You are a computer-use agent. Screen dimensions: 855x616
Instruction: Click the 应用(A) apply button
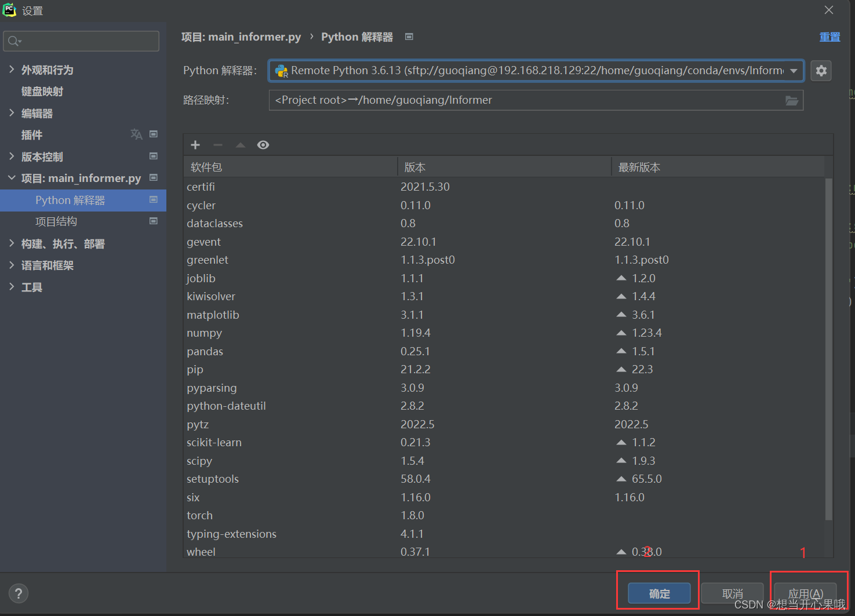(x=806, y=593)
